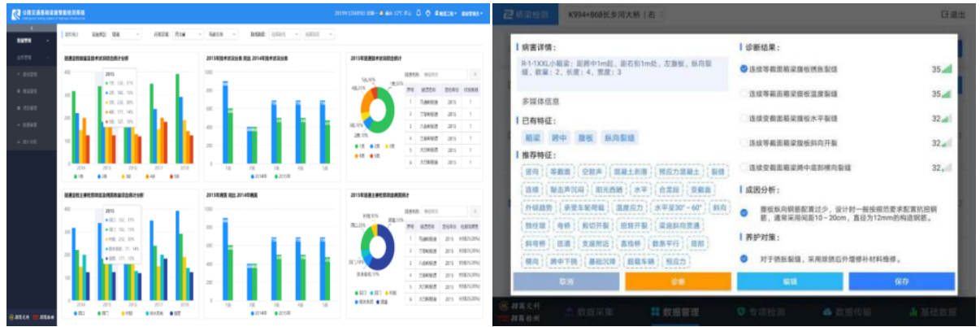The width and height of the screenshot is (980, 327).
Task: Click the 基础数据 icon in bottom bar
Action: click(913, 312)
